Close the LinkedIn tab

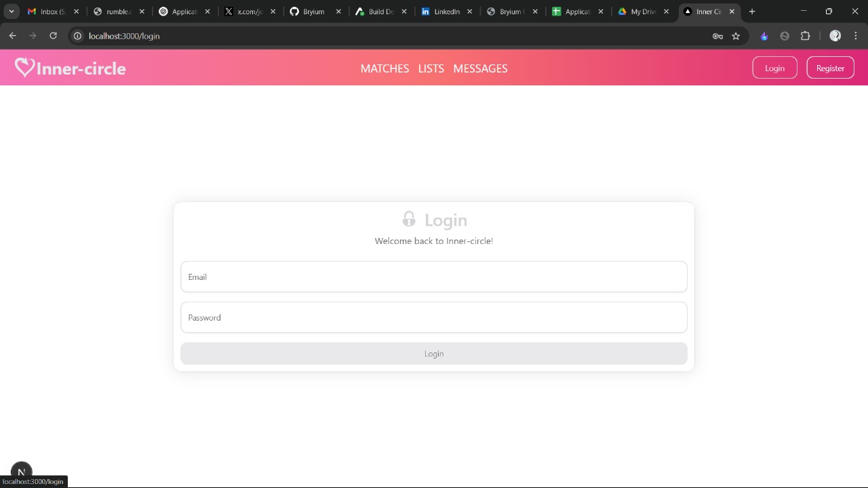pyautogui.click(x=469, y=12)
